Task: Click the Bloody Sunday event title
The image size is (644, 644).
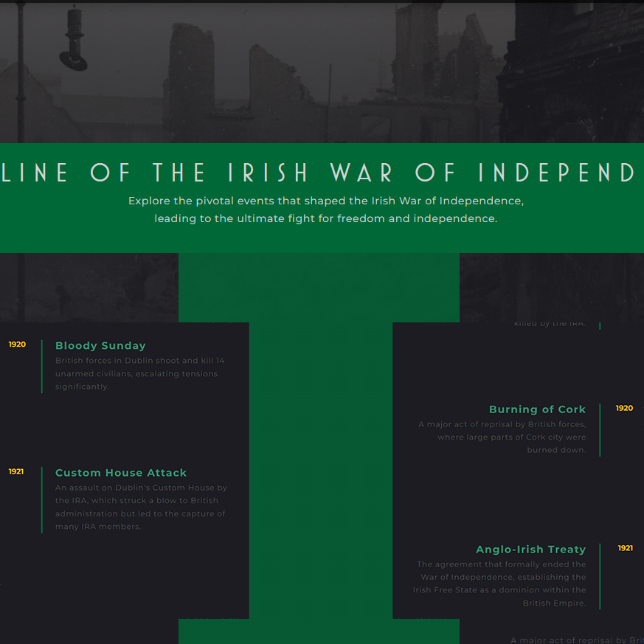Action: pyautogui.click(x=100, y=345)
